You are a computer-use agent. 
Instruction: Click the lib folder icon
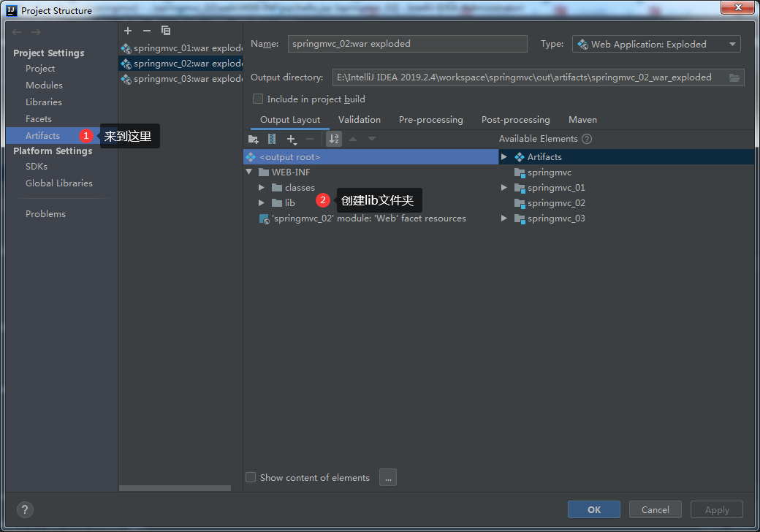277,202
